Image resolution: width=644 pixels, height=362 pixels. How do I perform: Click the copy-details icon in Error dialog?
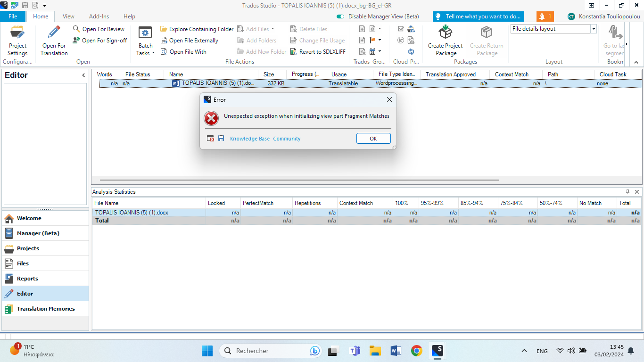click(x=211, y=139)
